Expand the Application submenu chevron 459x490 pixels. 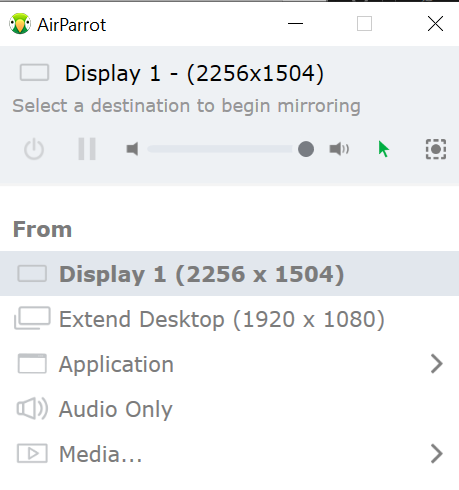point(437,364)
